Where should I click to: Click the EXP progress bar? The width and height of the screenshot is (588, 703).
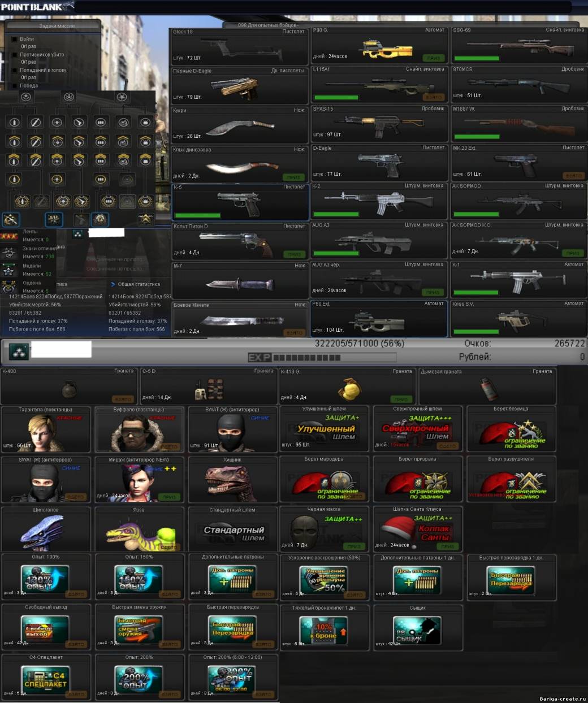(322, 357)
